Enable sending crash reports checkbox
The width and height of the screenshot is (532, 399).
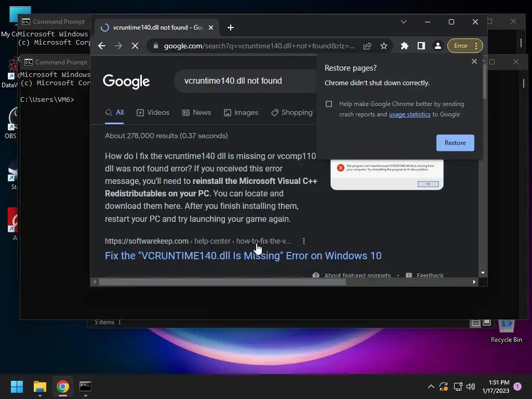click(x=329, y=104)
